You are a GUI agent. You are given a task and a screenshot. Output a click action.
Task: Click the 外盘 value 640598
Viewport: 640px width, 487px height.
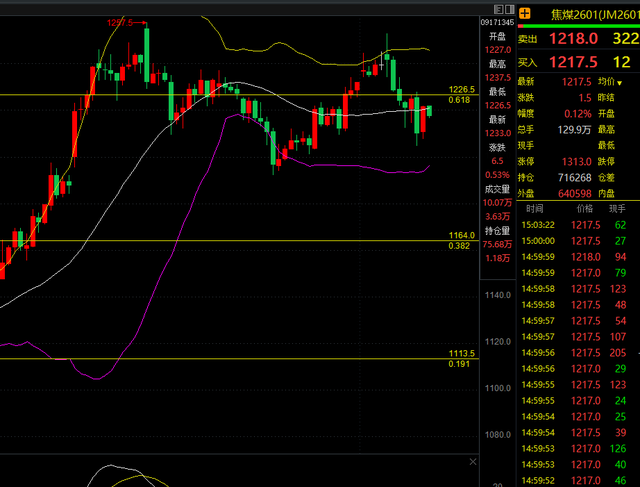(x=574, y=193)
